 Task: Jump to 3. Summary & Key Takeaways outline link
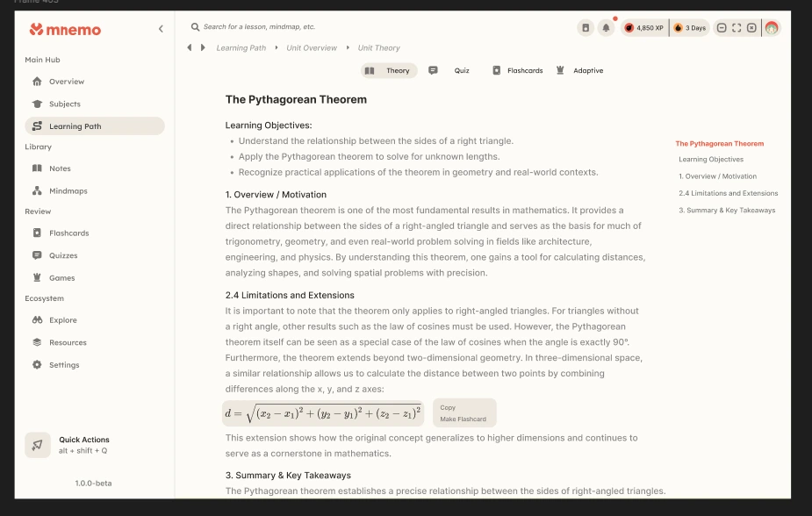click(727, 210)
